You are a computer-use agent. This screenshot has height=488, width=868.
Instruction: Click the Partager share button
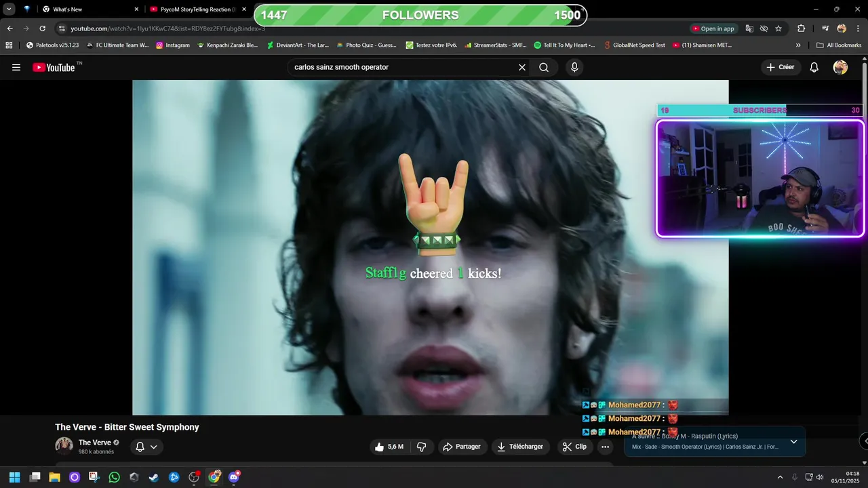click(x=462, y=447)
